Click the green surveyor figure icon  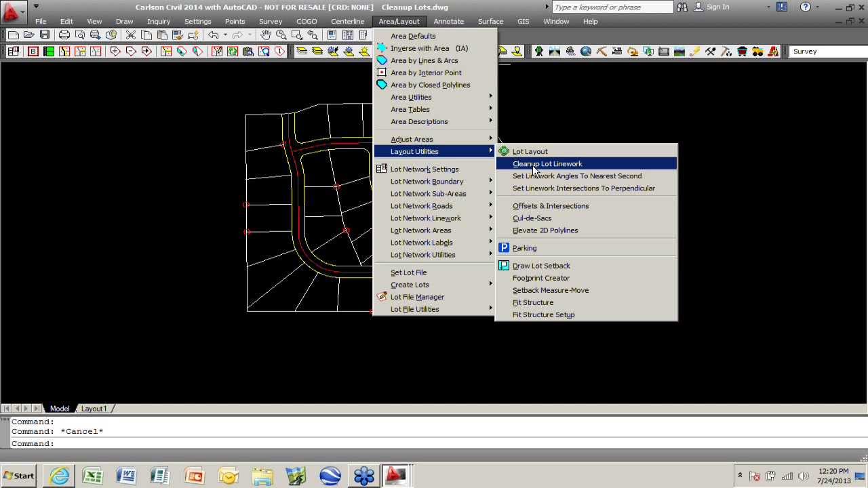tap(539, 52)
